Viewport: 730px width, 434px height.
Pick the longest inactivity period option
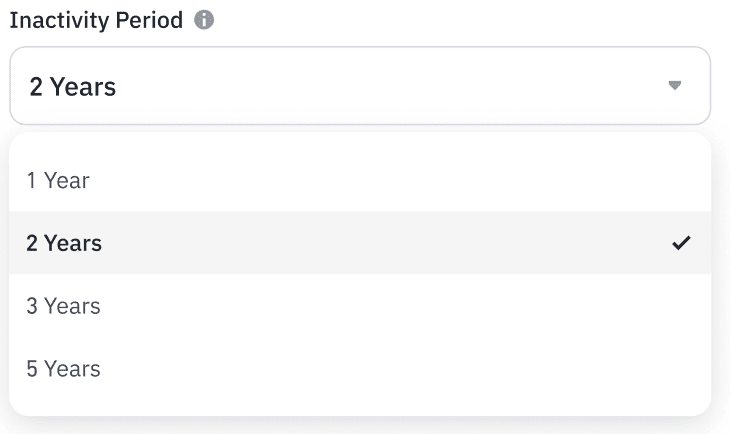click(360, 368)
